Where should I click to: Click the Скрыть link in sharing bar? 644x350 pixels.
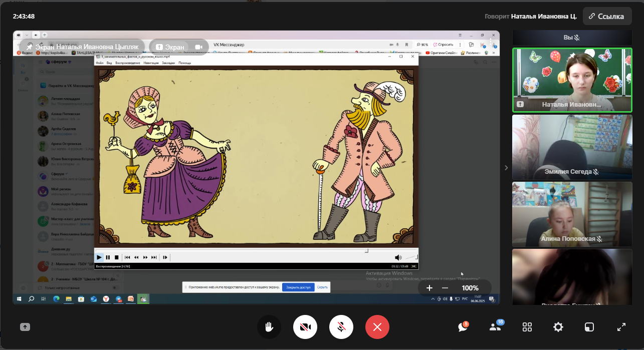coord(322,287)
